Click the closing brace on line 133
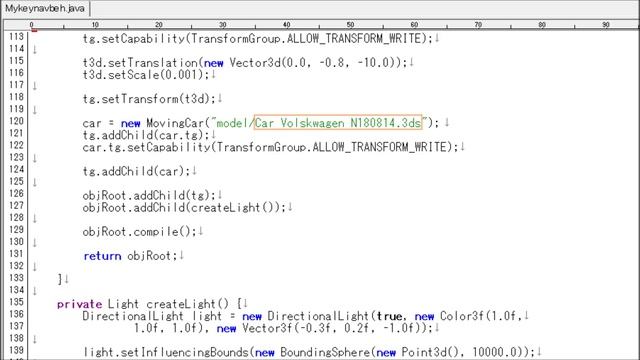This screenshot has width=640, height=360. coord(60,280)
